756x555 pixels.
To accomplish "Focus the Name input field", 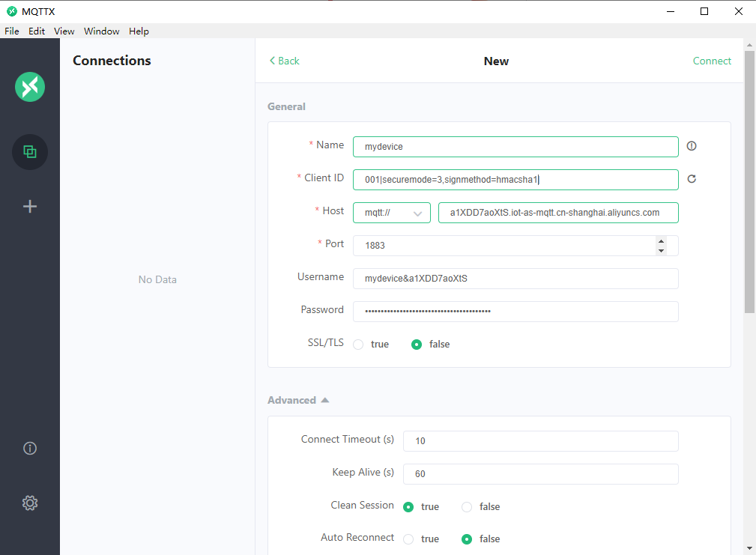I will pos(515,147).
